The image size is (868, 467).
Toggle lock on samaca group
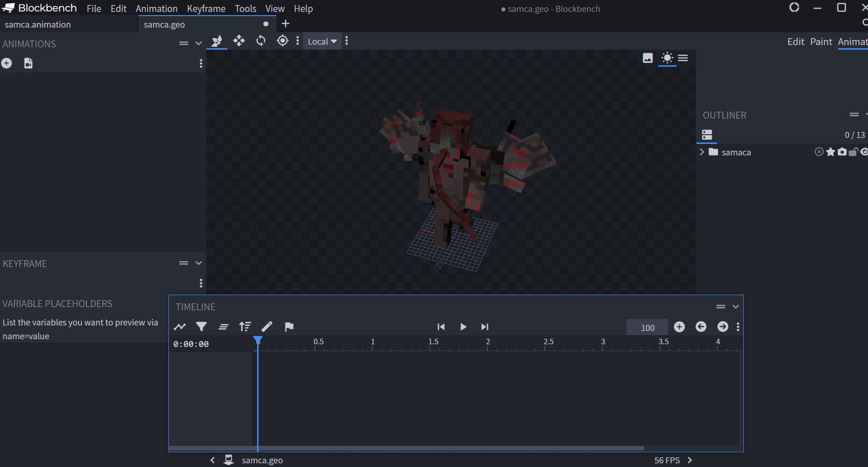tap(853, 152)
